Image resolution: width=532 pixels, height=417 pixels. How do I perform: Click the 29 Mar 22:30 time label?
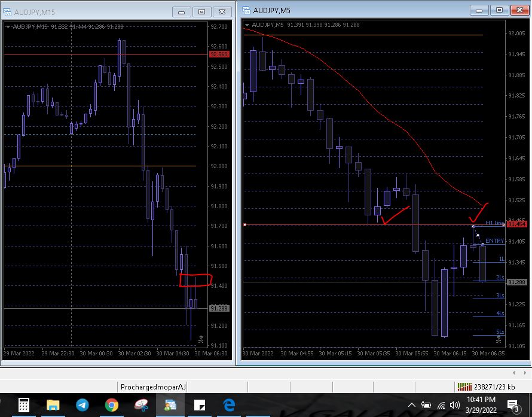57,353
